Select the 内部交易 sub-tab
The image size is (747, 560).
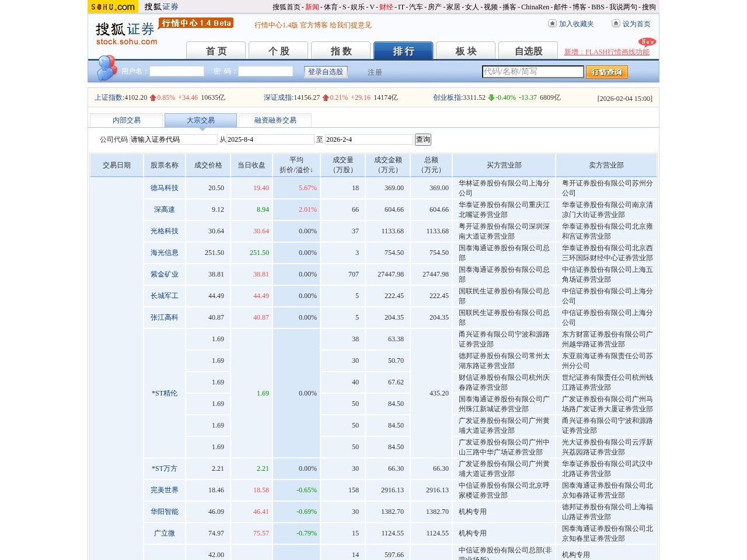coord(127,120)
